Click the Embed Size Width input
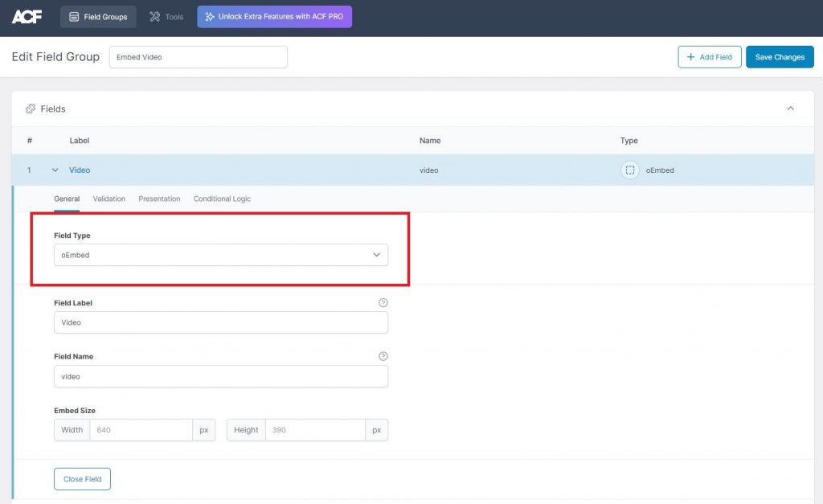This screenshot has height=504, width=823. [141, 430]
